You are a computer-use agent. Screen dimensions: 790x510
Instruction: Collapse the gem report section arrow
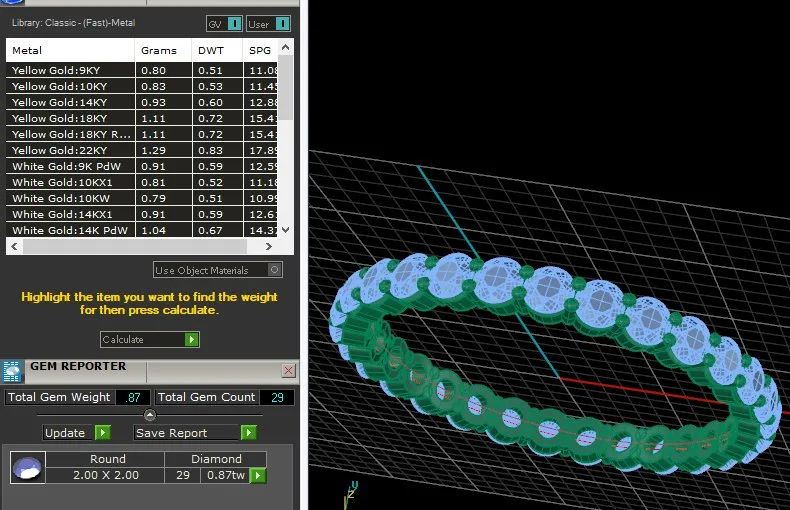(150, 415)
